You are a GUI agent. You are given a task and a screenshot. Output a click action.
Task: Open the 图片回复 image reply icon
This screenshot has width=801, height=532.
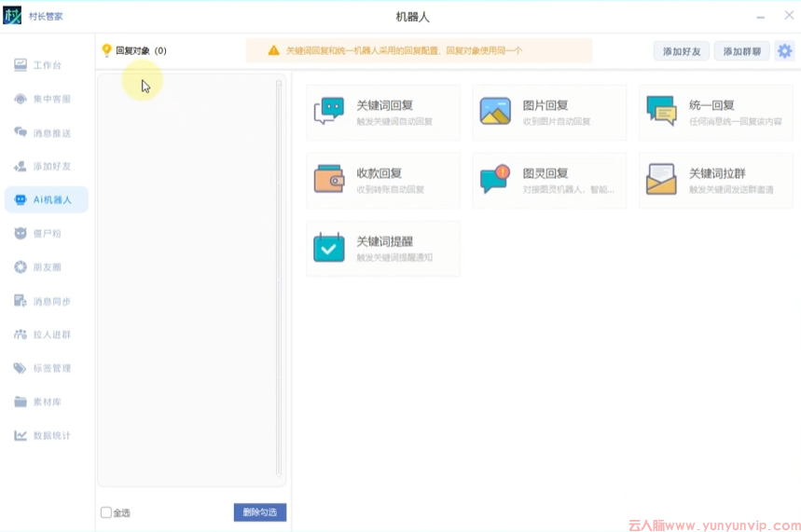click(x=495, y=112)
